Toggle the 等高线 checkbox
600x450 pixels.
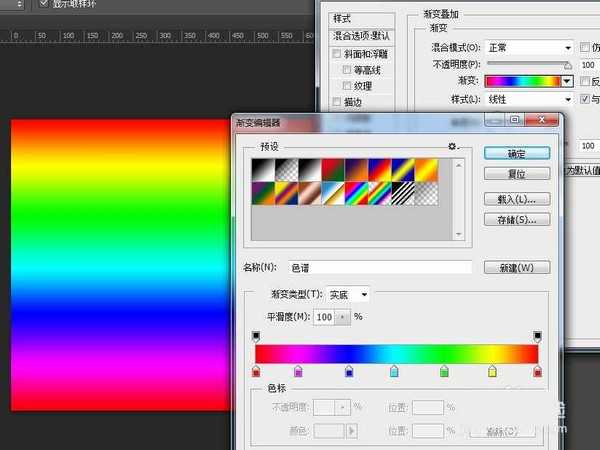tap(347, 71)
